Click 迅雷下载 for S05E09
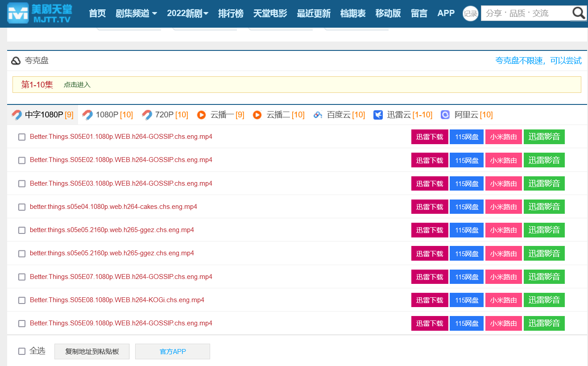Image resolution: width=588 pixels, height=366 pixels. coord(430,323)
